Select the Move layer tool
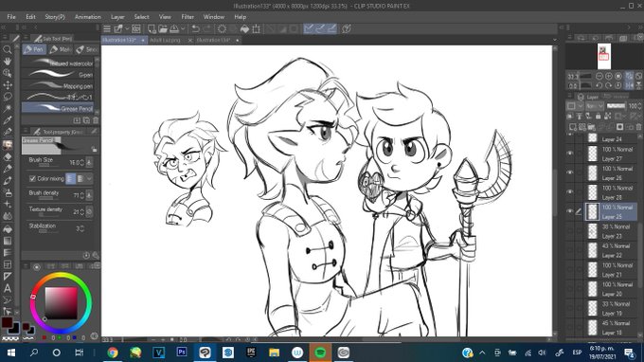644x362 pixels. pos(8,85)
